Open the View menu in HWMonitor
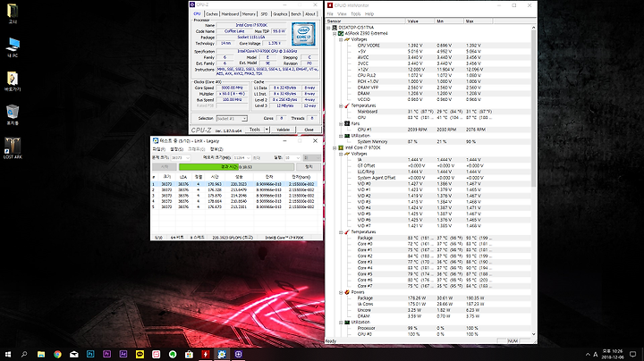This screenshot has width=644, height=361. pyautogui.click(x=342, y=14)
